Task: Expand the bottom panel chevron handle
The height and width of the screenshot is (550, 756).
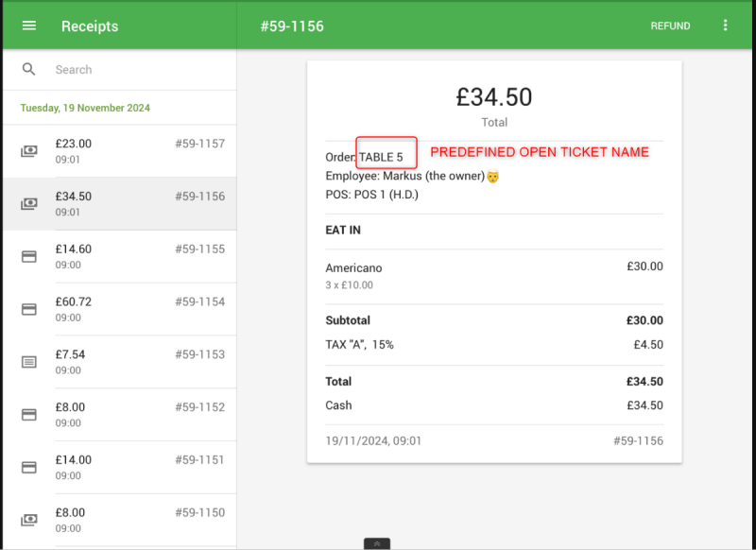Action: 376,543
